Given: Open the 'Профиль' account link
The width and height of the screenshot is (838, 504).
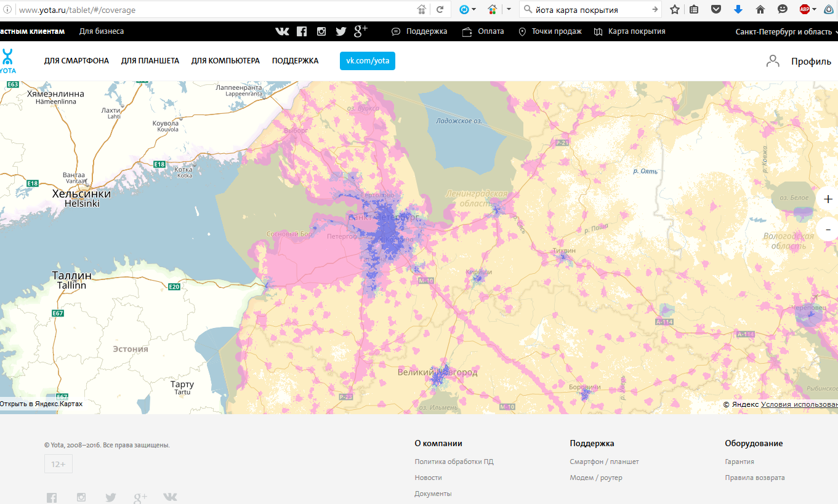Looking at the screenshot, I should tap(799, 61).
